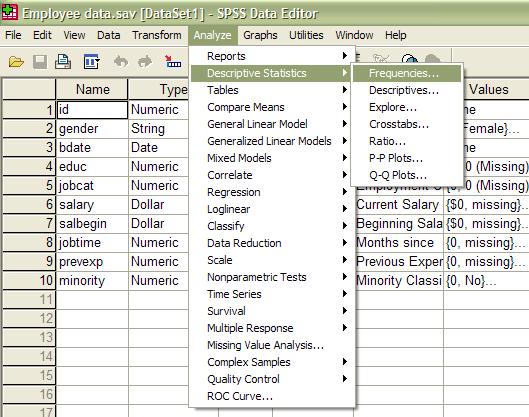Click the '{0, No}...' values cell
The width and height of the screenshot is (529, 417).
[x=486, y=280]
